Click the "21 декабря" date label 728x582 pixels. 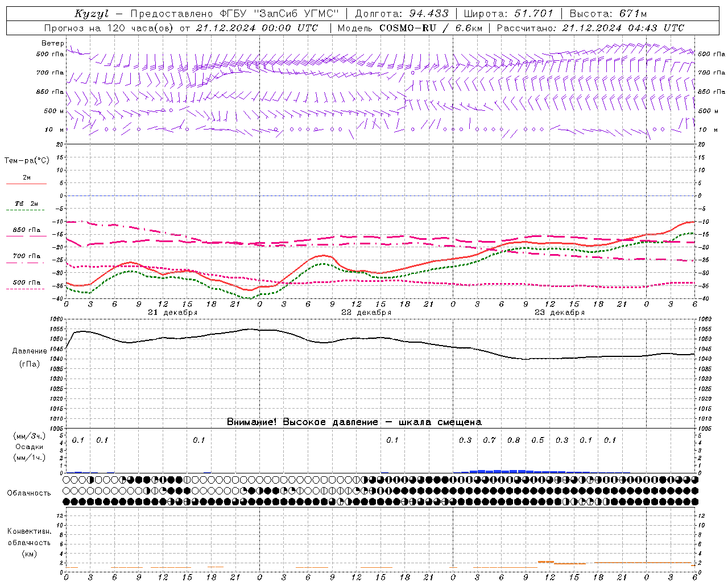coord(172,313)
